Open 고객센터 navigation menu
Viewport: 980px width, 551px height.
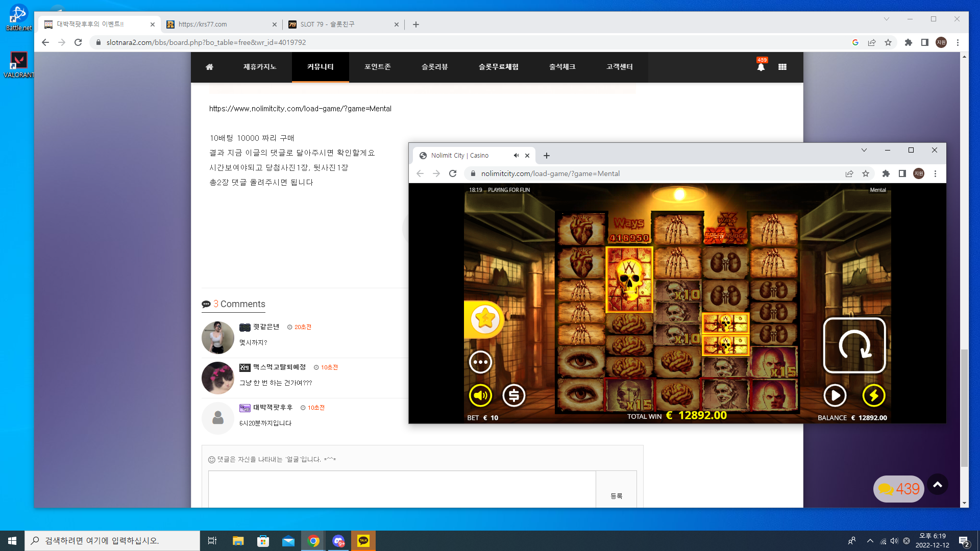coord(620,67)
